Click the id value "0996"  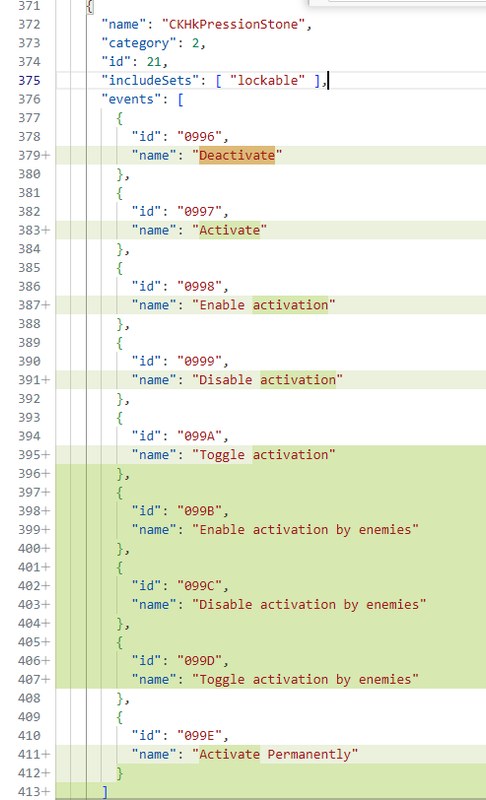coord(199,136)
